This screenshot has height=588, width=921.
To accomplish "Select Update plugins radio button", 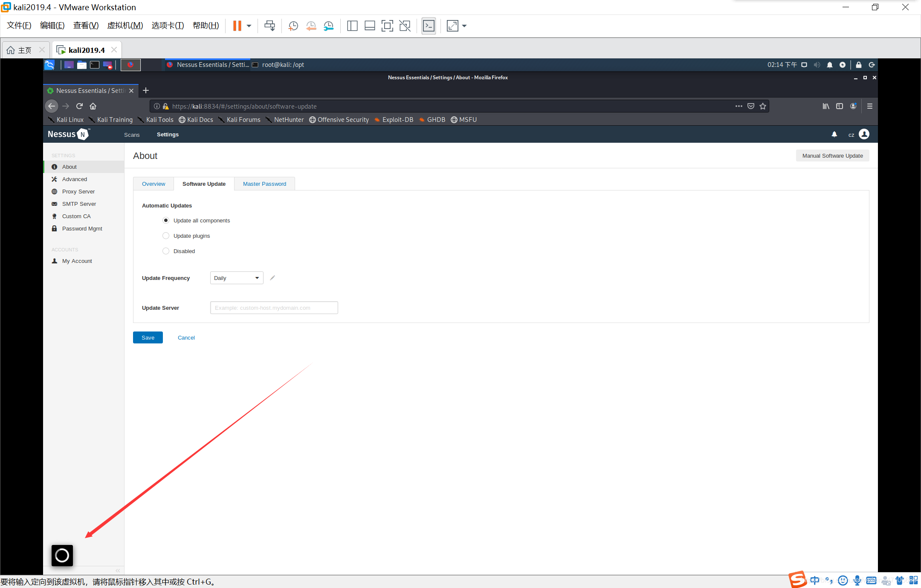I will [x=166, y=236].
